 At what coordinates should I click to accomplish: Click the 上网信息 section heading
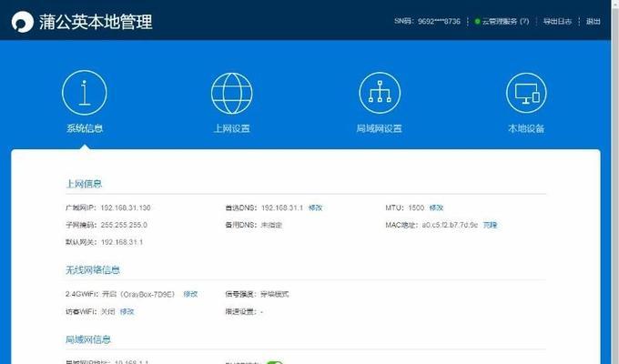click(84, 184)
